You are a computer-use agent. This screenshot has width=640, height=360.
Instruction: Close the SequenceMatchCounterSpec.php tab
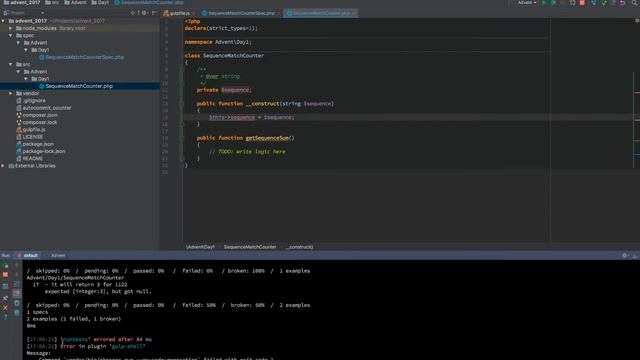pos(278,13)
